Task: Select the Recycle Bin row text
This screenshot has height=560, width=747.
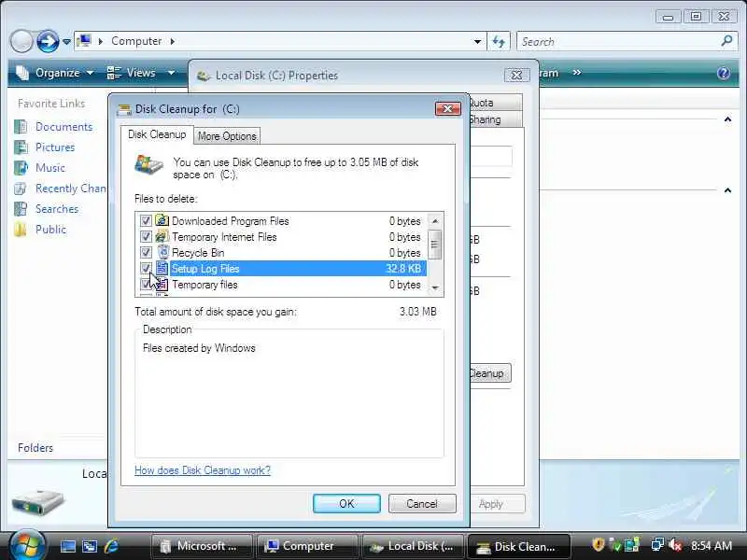Action: pyautogui.click(x=198, y=253)
